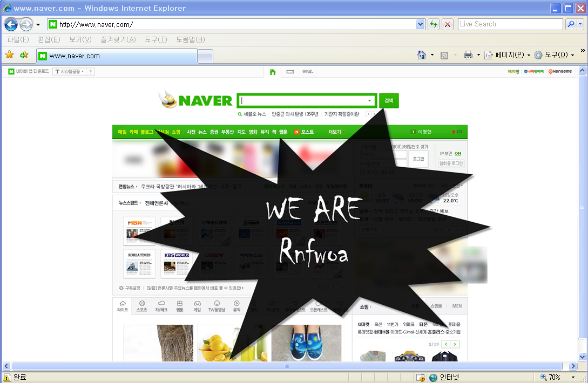Click the KBS WORLD news thumbnail
Screen dimensions: 588x383
[x=176, y=264]
